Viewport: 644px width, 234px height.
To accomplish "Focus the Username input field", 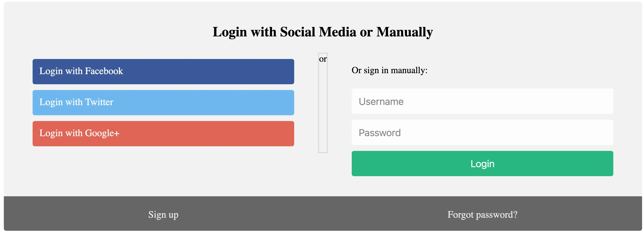I will 482,101.
